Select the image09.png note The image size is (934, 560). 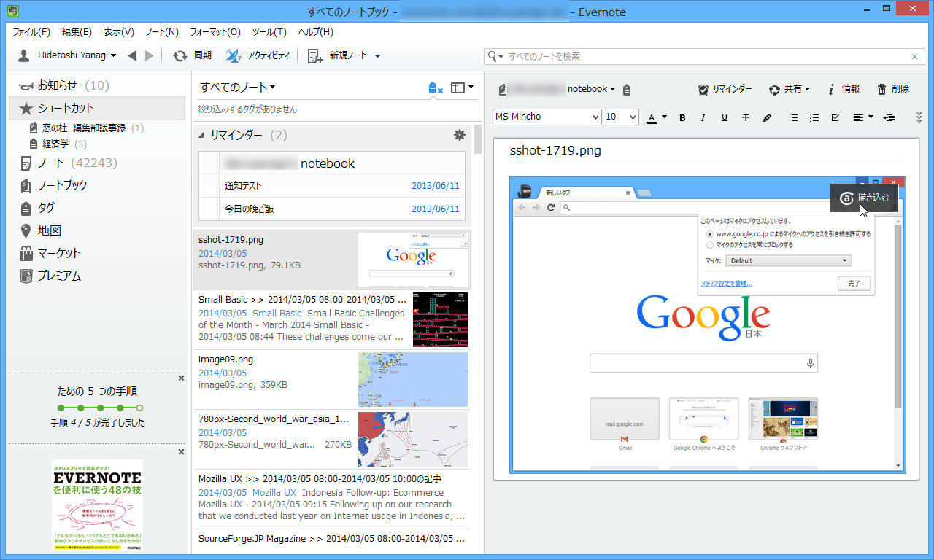pyautogui.click(x=332, y=379)
